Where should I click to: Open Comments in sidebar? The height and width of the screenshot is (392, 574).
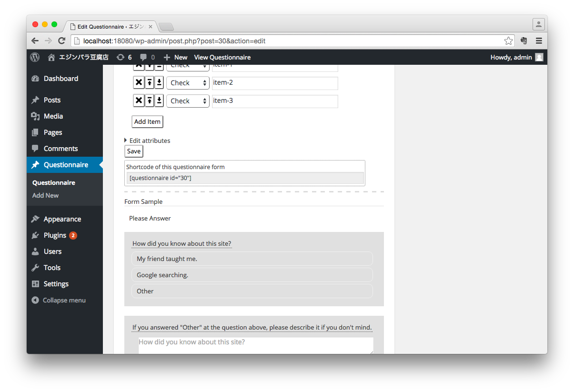65,149
